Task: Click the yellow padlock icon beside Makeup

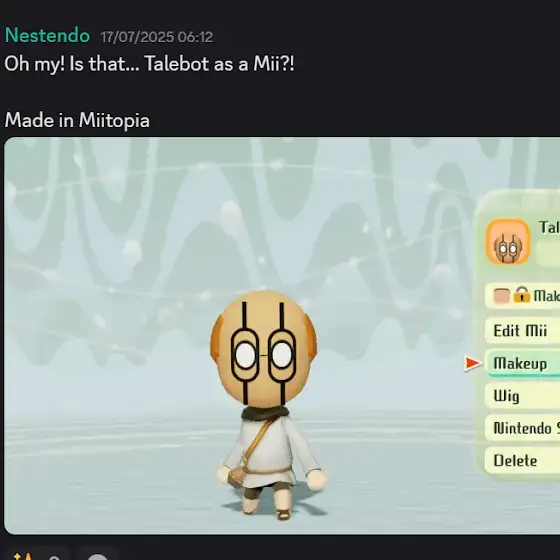Action: (521, 295)
